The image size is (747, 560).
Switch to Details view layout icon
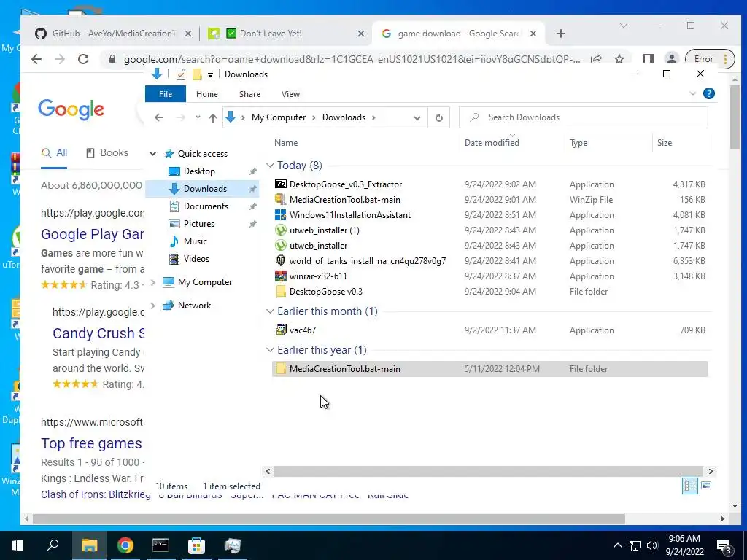tap(690, 486)
